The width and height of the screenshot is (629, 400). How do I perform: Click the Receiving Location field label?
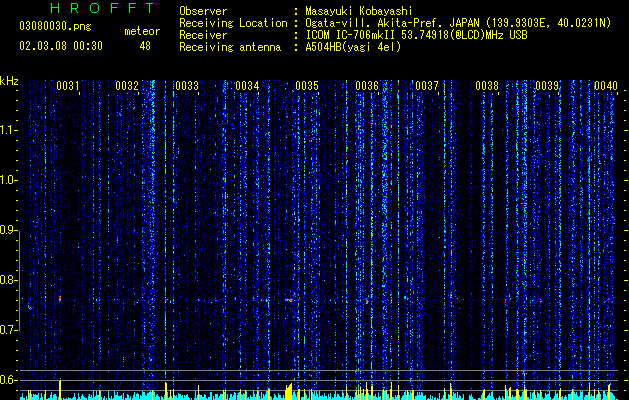coord(233,23)
